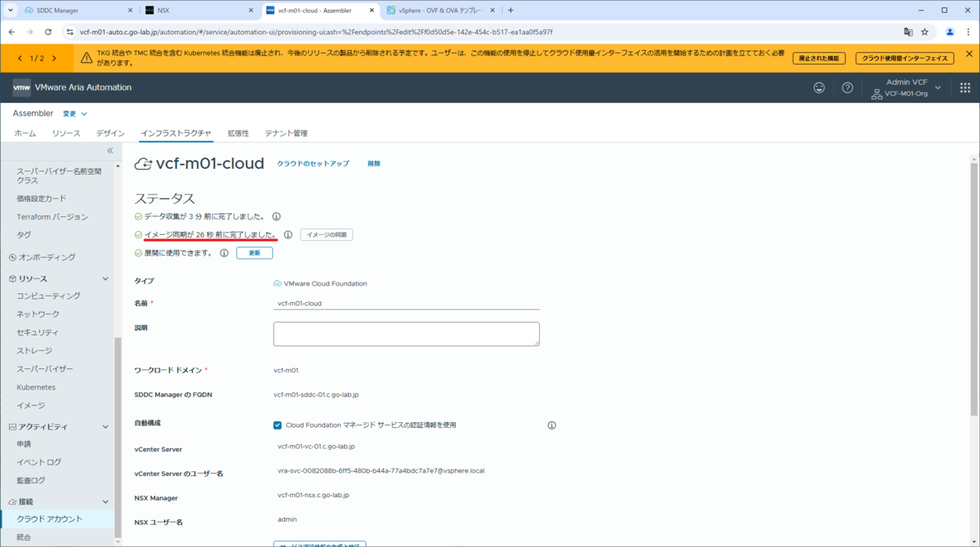Go to next notification banner arrow
Screen dimensions: 980x547
tap(54, 58)
